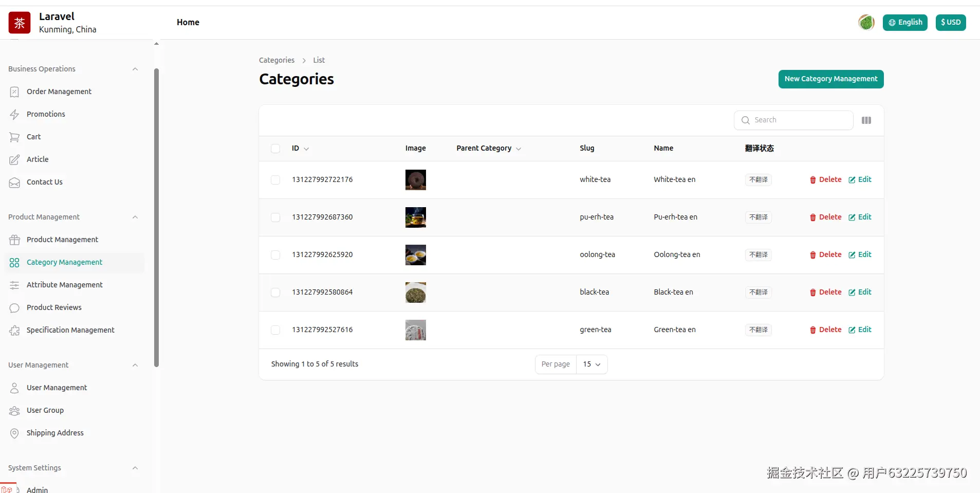This screenshot has height=493, width=980.
Task: Click the trash icon for oolong-tea
Action: coord(813,255)
